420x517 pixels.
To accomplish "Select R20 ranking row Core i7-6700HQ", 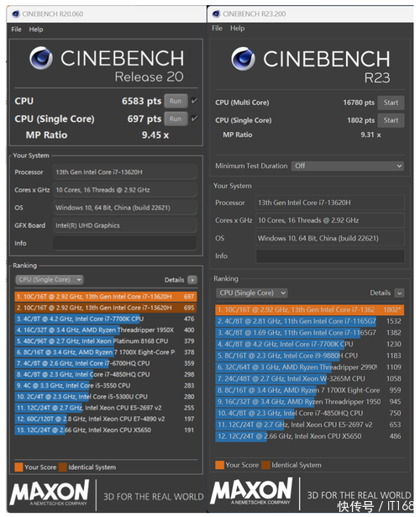I will click(106, 363).
